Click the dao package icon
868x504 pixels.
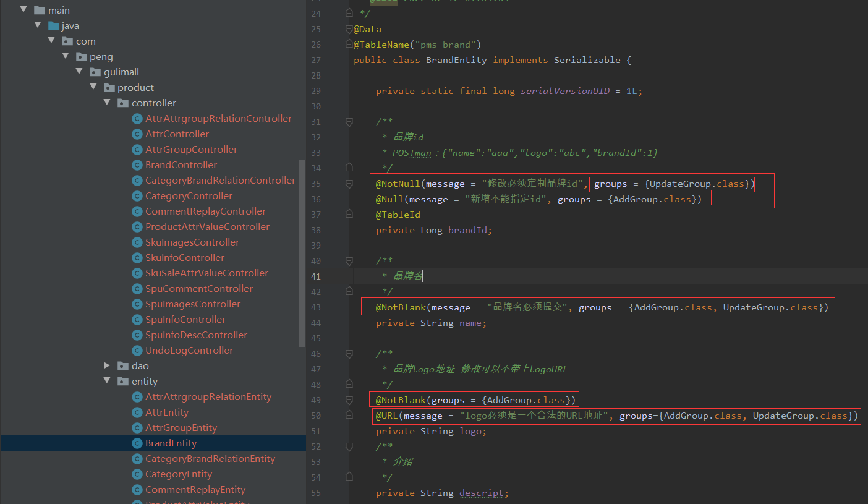click(x=123, y=365)
